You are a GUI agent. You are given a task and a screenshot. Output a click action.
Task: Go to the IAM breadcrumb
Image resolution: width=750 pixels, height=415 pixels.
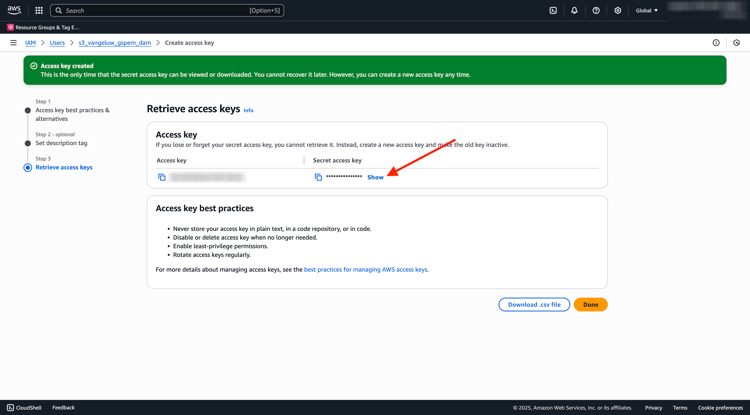click(x=30, y=43)
